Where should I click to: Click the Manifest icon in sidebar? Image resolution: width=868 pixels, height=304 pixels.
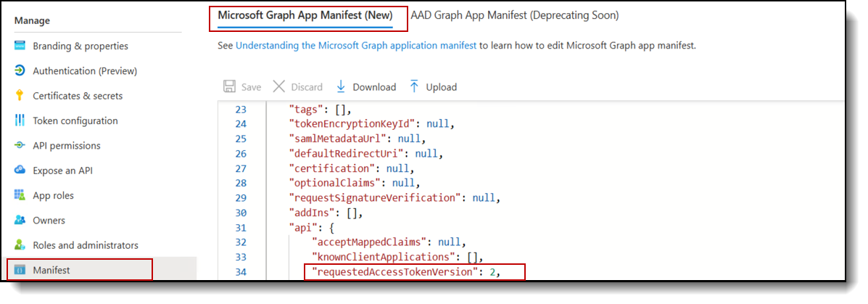(20, 270)
